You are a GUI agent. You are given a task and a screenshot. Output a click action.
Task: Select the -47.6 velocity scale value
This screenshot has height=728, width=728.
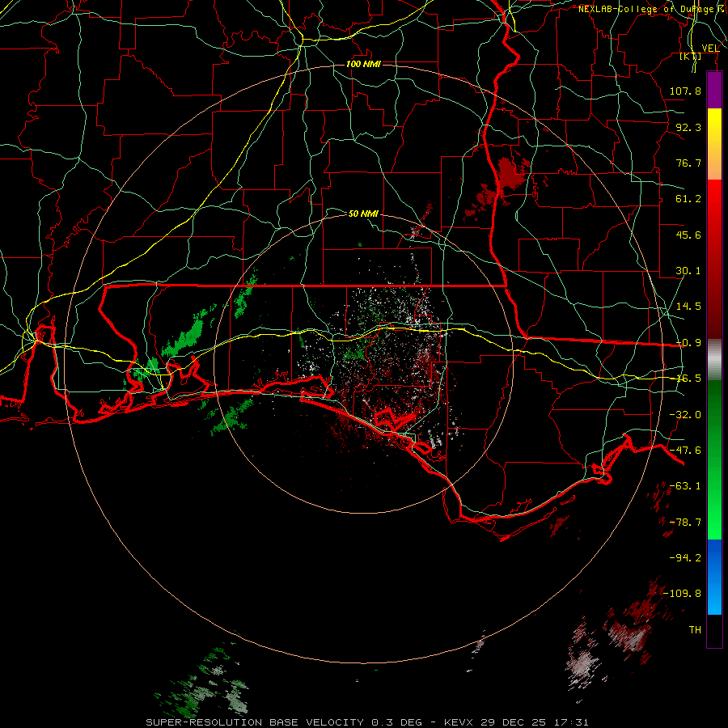click(685, 451)
